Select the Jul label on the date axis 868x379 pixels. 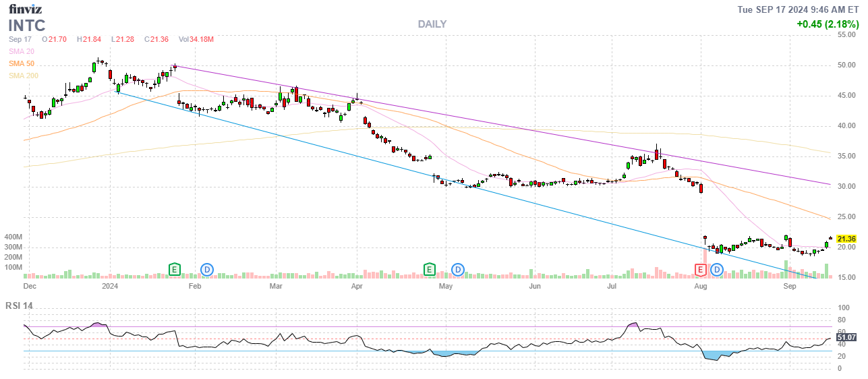click(612, 286)
